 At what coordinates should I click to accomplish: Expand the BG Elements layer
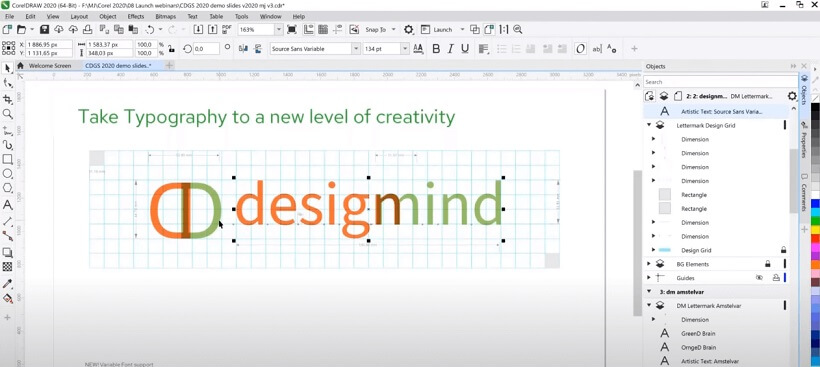pos(649,264)
